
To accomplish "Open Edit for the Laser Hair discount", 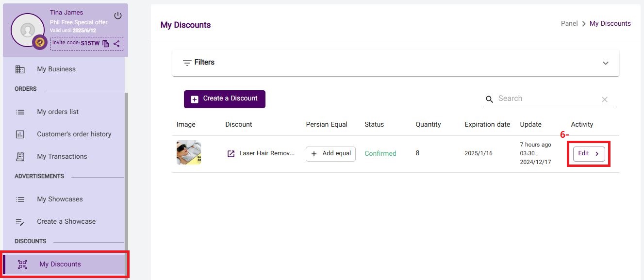I will [x=589, y=153].
